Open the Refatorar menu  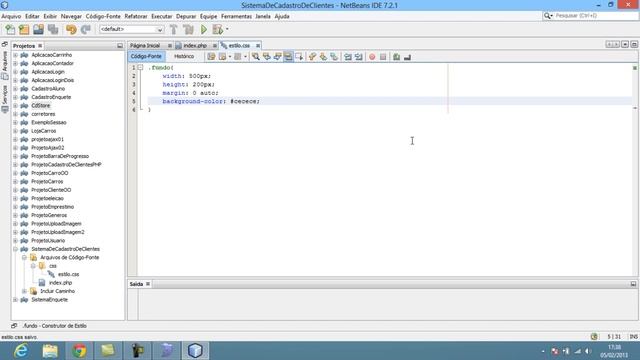136,16
